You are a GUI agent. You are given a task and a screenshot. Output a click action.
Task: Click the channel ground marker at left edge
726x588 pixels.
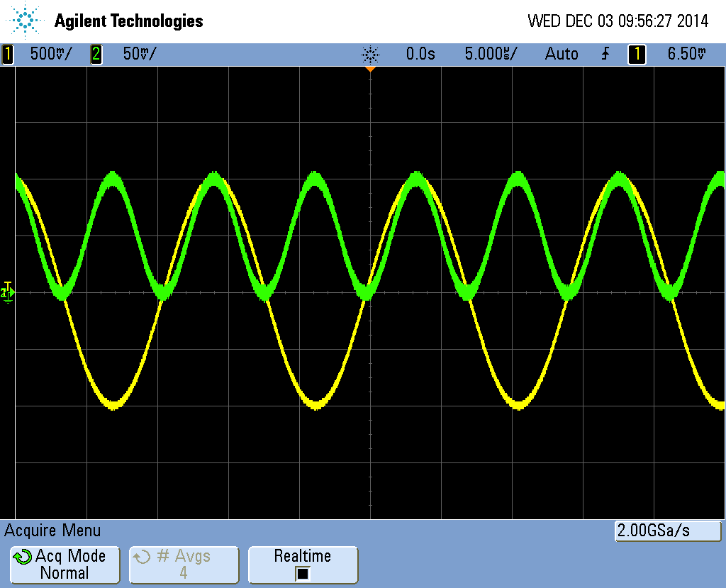pyautogui.click(x=7, y=292)
